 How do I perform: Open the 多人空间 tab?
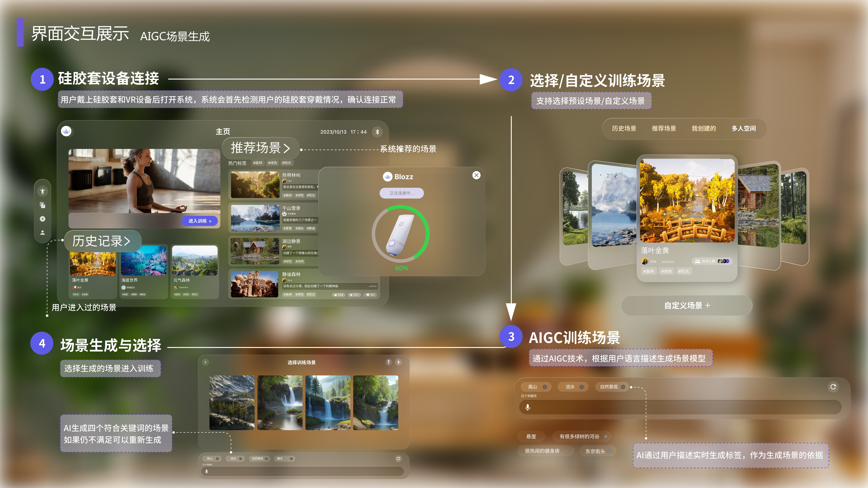(x=744, y=128)
